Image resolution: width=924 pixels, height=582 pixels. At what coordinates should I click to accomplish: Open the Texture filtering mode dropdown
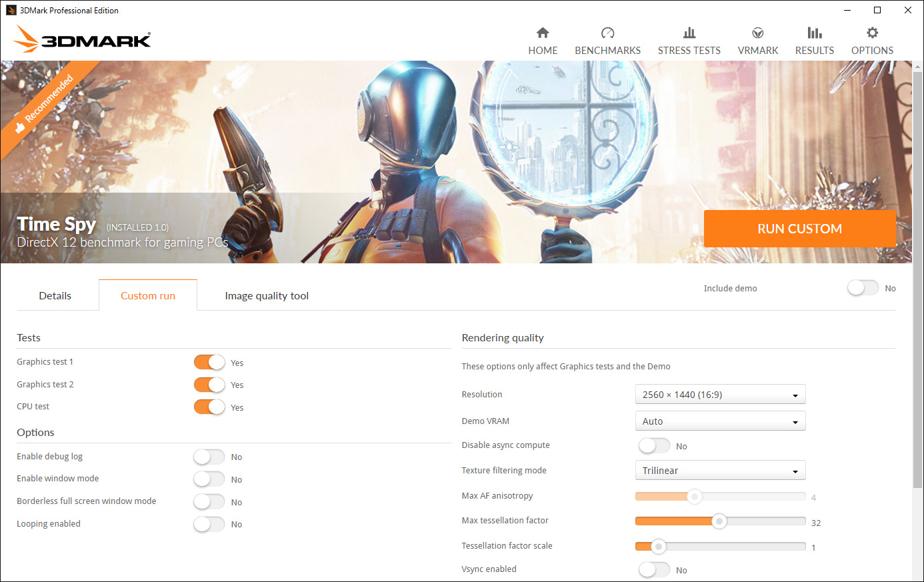point(720,471)
